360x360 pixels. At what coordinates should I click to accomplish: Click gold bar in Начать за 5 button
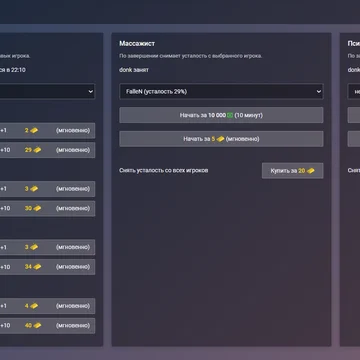coord(220,139)
